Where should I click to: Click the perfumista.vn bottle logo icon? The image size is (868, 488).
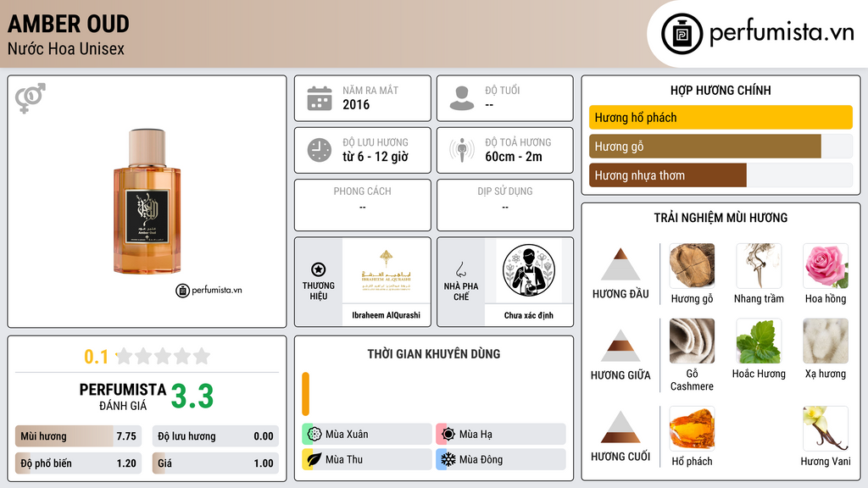tap(682, 34)
